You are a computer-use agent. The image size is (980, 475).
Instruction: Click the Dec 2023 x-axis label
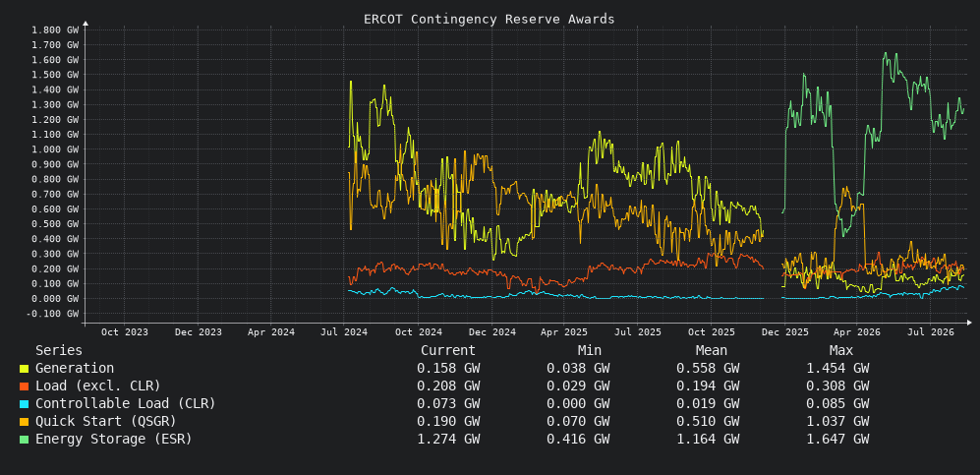tap(198, 332)
